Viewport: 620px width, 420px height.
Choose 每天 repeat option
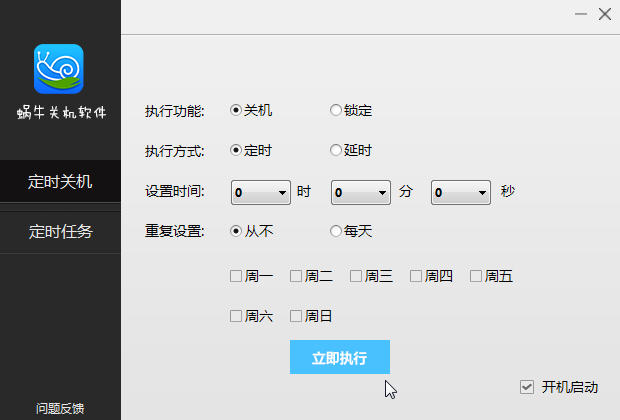(x=336, y=231)
